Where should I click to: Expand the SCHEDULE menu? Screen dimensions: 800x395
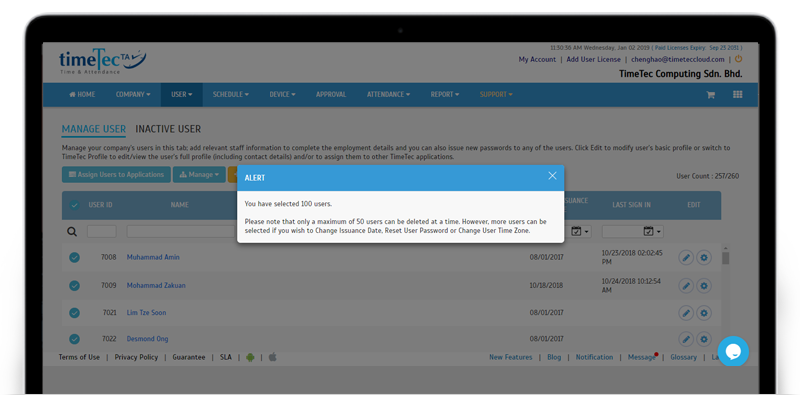231,94
